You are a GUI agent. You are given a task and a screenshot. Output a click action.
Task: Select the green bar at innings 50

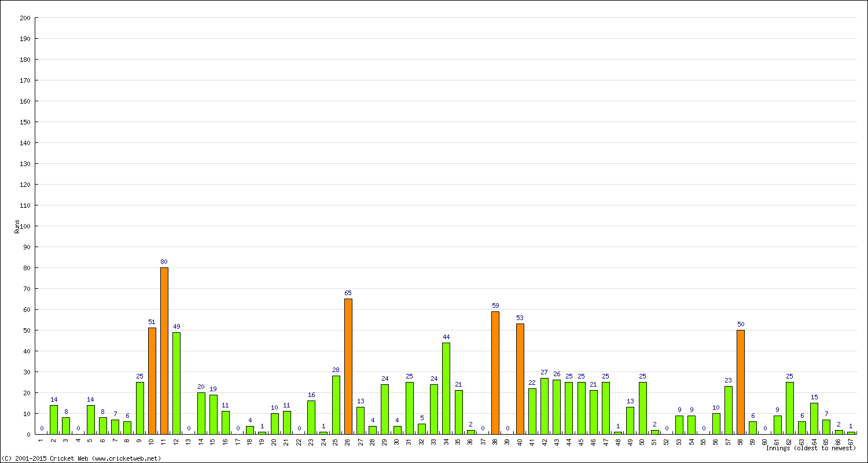click(643, 408)
